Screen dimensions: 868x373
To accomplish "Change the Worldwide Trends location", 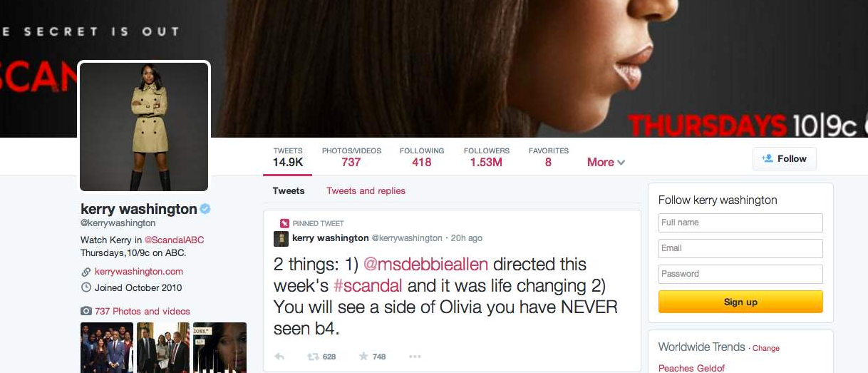I will 766,348.
